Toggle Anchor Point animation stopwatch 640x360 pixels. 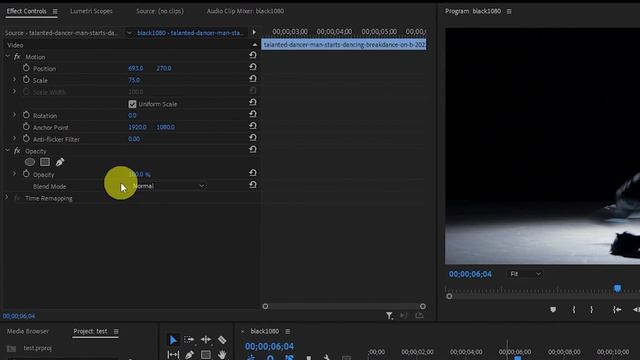pyautogui.click(x=26, y=127)
